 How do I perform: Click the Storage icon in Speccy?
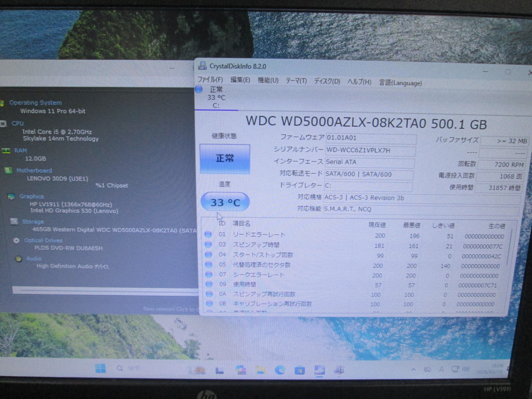[14, 221]
